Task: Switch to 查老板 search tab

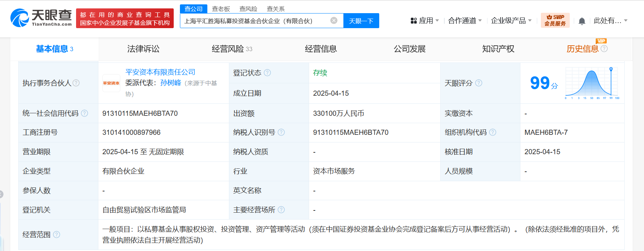Action: [x=221, y=9]
